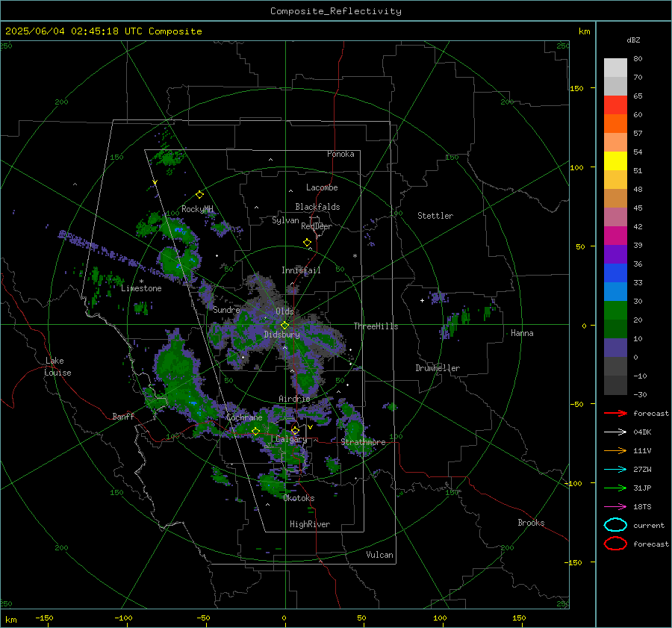Image resolution: width=672 pixels, height=628 pixels.
Task: Click the Sylvan label
Action: (x=285, y=220)
